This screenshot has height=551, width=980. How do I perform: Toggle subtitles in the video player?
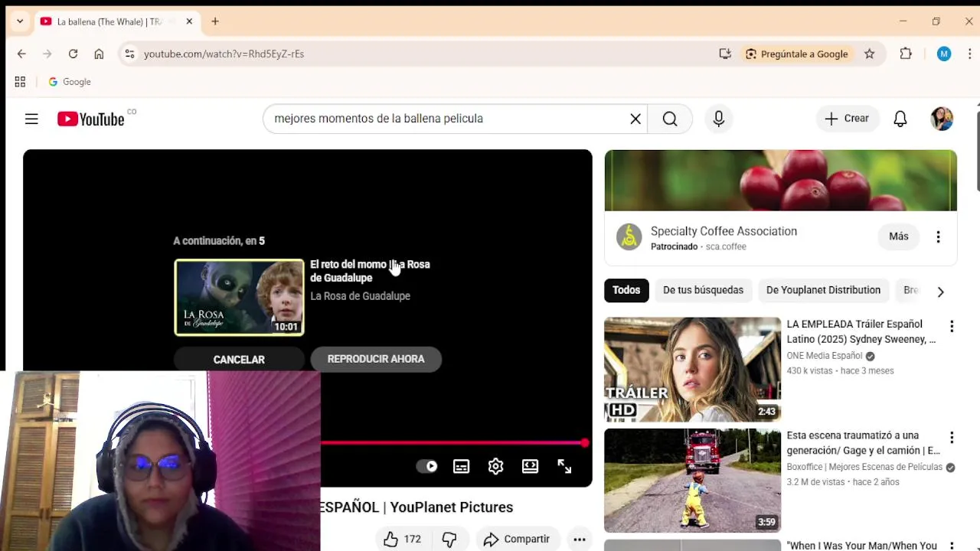pyautogui.click(x=461, y=466)
